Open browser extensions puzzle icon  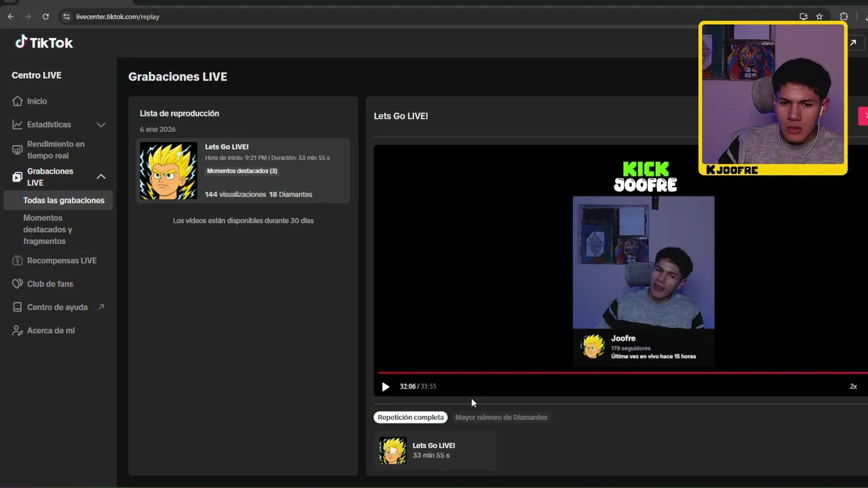(x=844, y=16)
